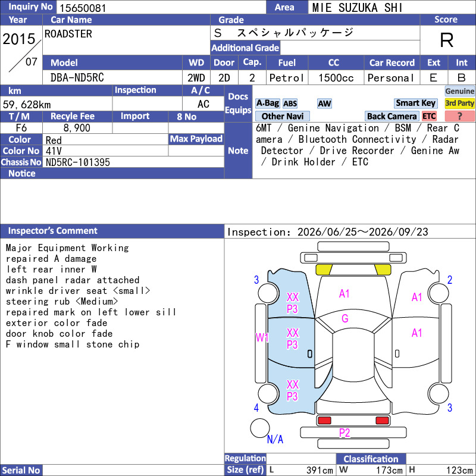Click the W1 mark on the left sill
Screen dimensions: 476x476
pos(262,337)
